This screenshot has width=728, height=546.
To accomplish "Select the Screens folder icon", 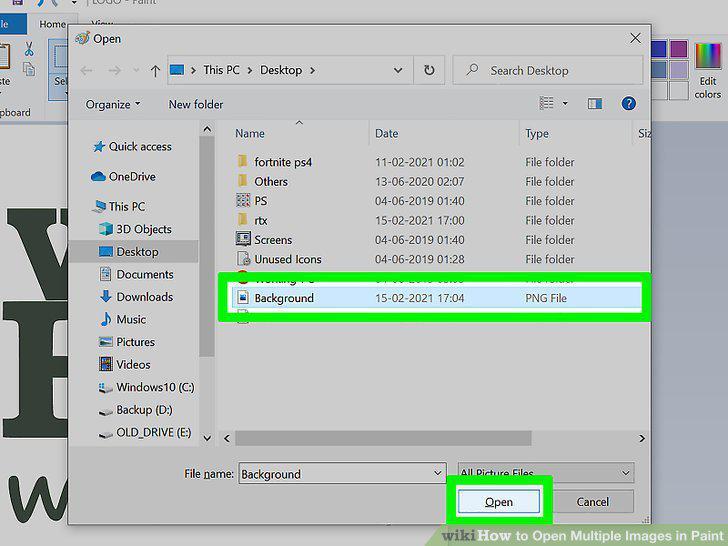I will [x=243, y=239].
